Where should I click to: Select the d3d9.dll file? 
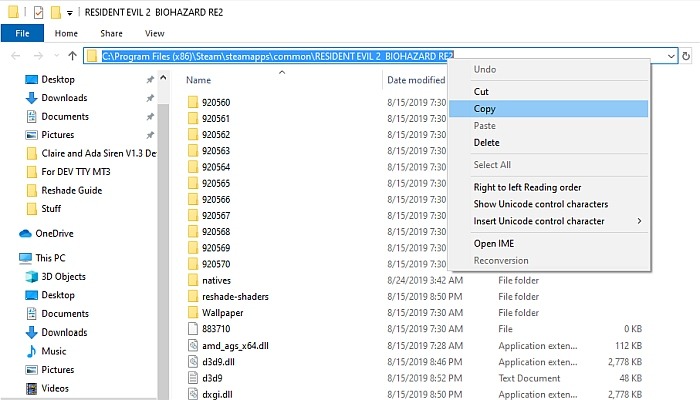pos(218,362)
